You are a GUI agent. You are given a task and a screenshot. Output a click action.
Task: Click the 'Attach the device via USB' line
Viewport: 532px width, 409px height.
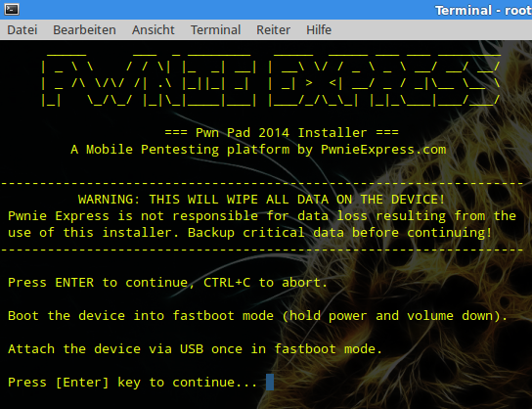tap(195, 349)
